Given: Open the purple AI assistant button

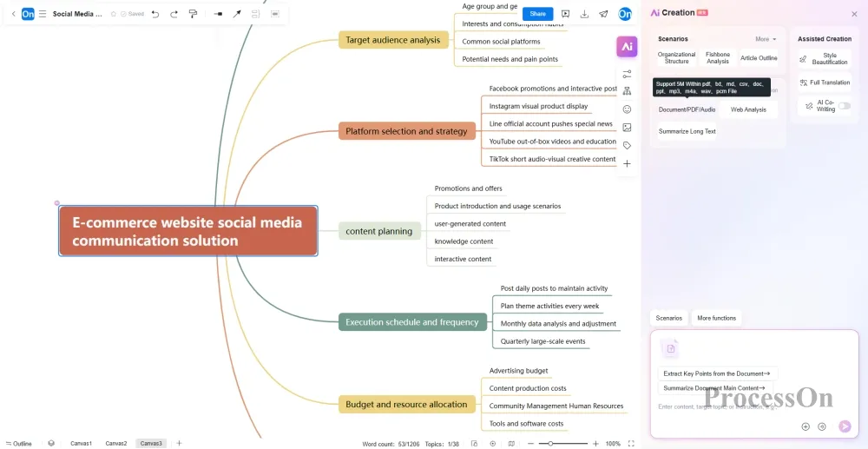Looking at the screenshot, I should click(x=627, y=47).
